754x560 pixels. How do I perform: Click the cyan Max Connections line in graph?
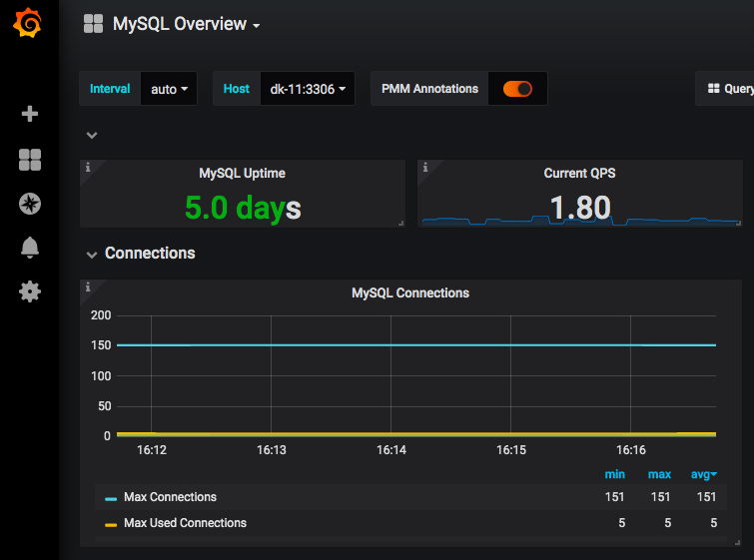pyautogui.click(x=416, y=345)
